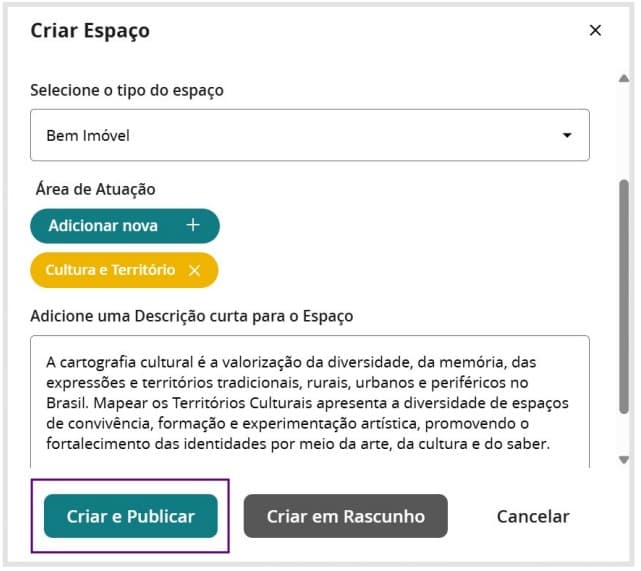This screenshot has height=571, width=641.
Task: Click the plus icon in Adicionar nova
Action: (x=194, y=226)
